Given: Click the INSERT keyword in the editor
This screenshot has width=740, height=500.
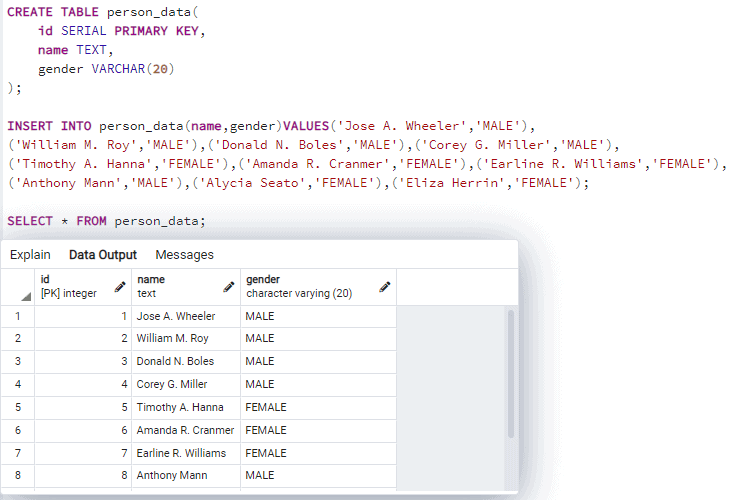Looking at the screenshot, I should (30, 126).
